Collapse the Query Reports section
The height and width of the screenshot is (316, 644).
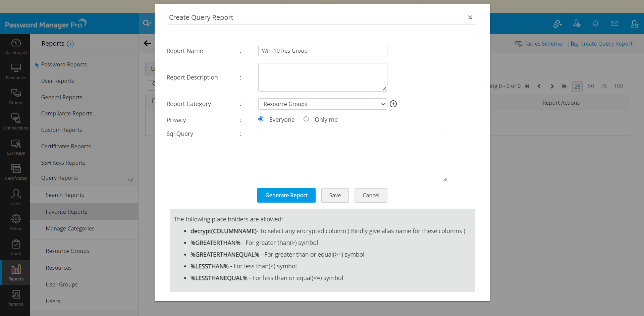coord(130,180)
